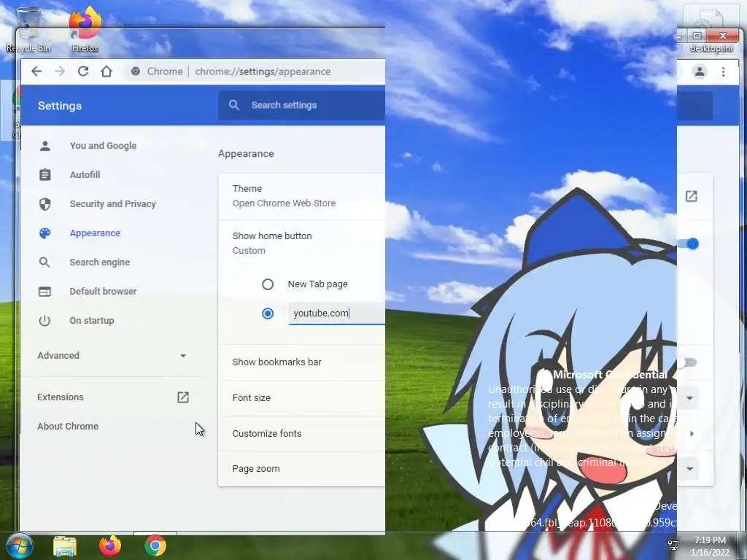Click the Settings title in blue header
The image size is (747, 560).
point(60,106)
